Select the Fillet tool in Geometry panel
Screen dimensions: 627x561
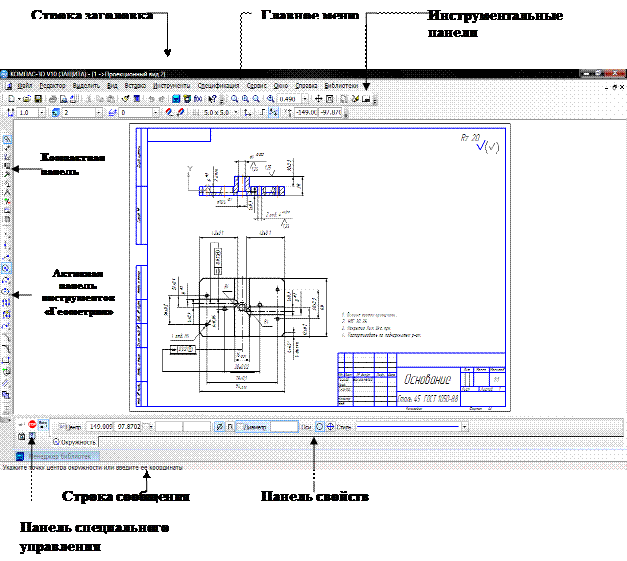[x=6, y=349]
